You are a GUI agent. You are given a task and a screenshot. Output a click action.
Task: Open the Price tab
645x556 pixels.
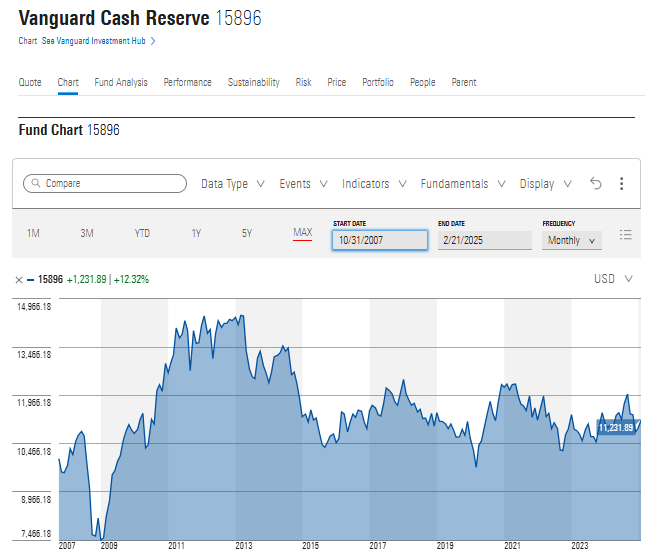337,82
